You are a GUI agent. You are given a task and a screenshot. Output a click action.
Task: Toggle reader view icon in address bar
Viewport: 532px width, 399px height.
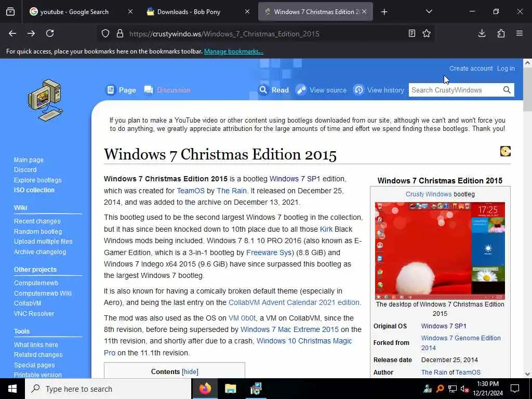pos(412,33)
